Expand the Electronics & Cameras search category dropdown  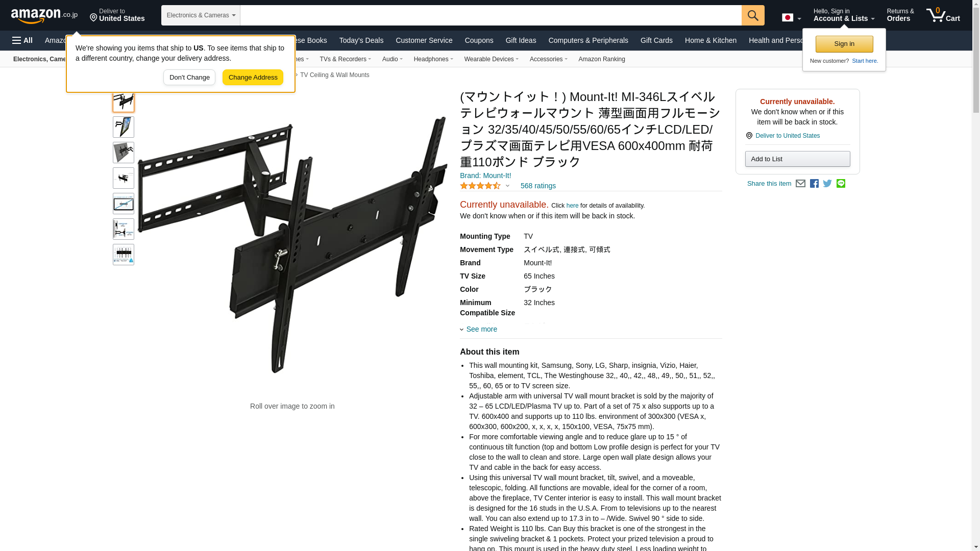201,15
